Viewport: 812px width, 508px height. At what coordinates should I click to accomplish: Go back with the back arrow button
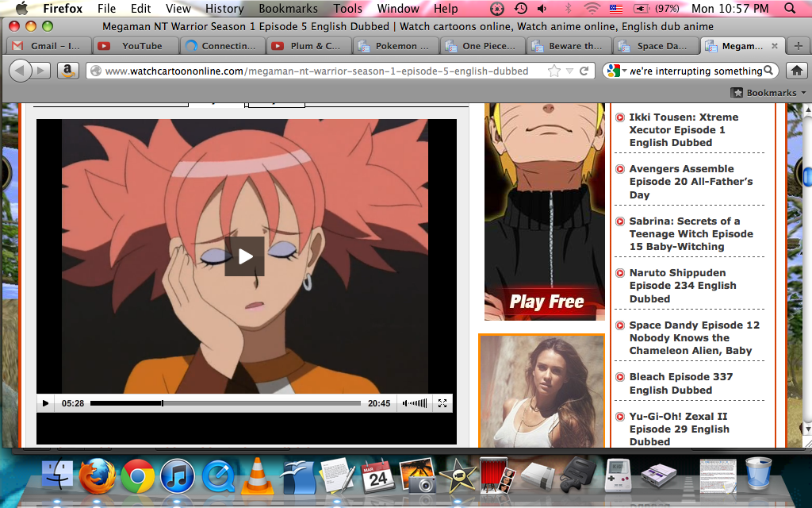(20, 71)
